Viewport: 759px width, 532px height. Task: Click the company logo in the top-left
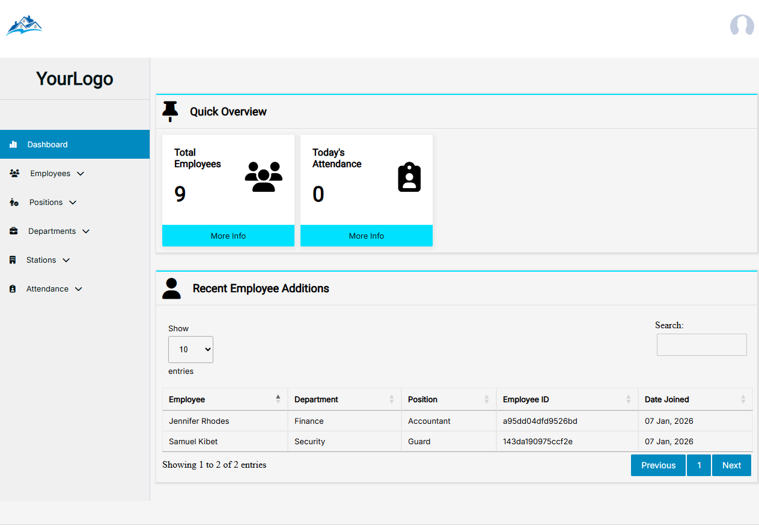[24, 25]
